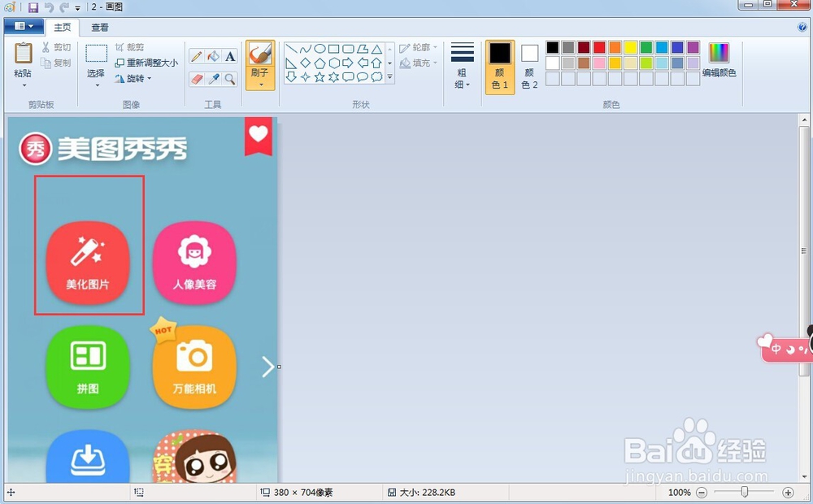Image resolution: width=813 pixels, height=504 pixels.
Task: Choose the Oval callout shape
Action: tap(363, 76)
